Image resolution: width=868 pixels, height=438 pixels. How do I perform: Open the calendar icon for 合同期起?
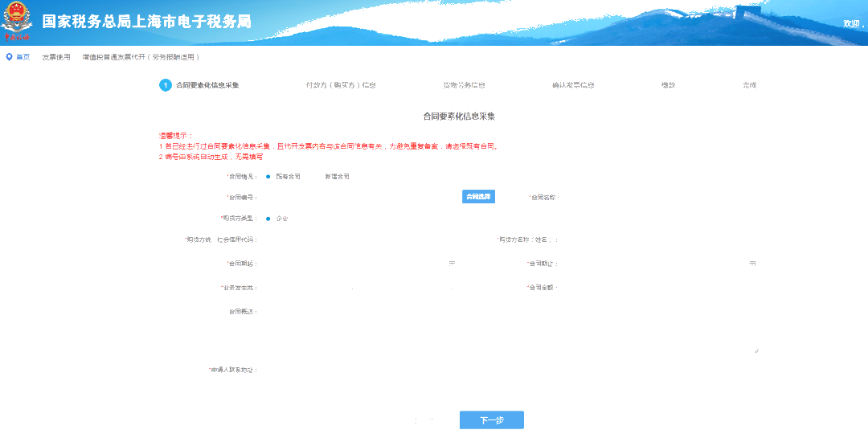pos(452,264)
